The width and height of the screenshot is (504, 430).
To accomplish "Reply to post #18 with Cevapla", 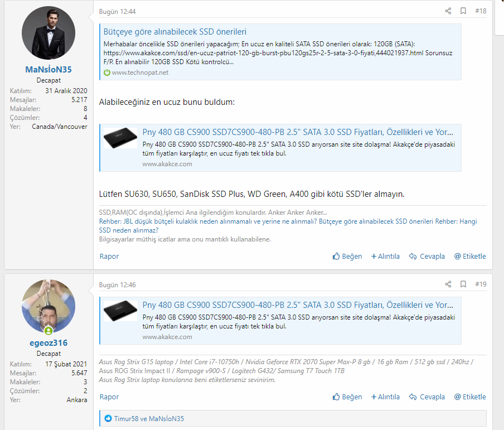I will (427, 257).
